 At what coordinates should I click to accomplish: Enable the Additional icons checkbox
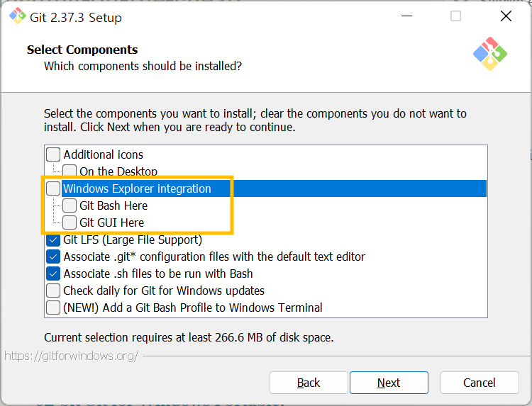coord(53,154)
